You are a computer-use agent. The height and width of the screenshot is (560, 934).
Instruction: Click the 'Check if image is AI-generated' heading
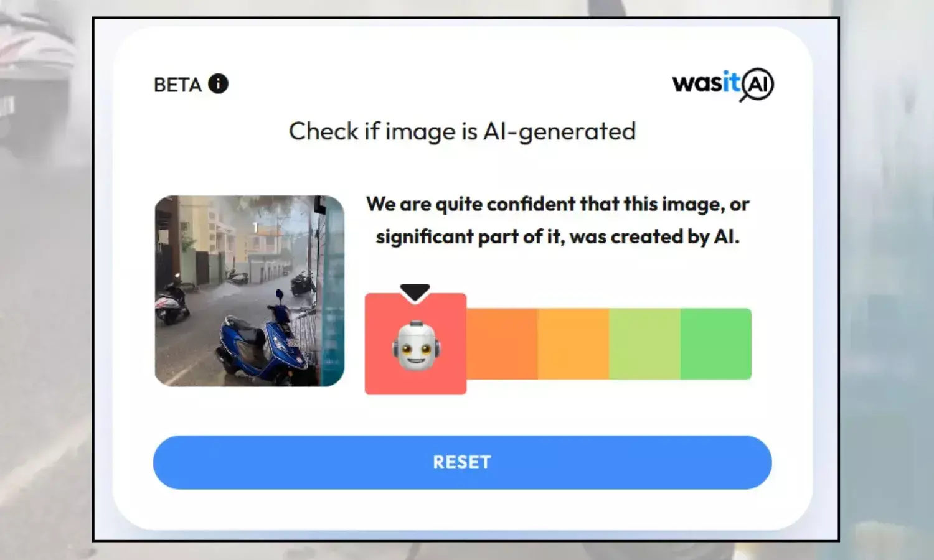(x=462, y=132)
